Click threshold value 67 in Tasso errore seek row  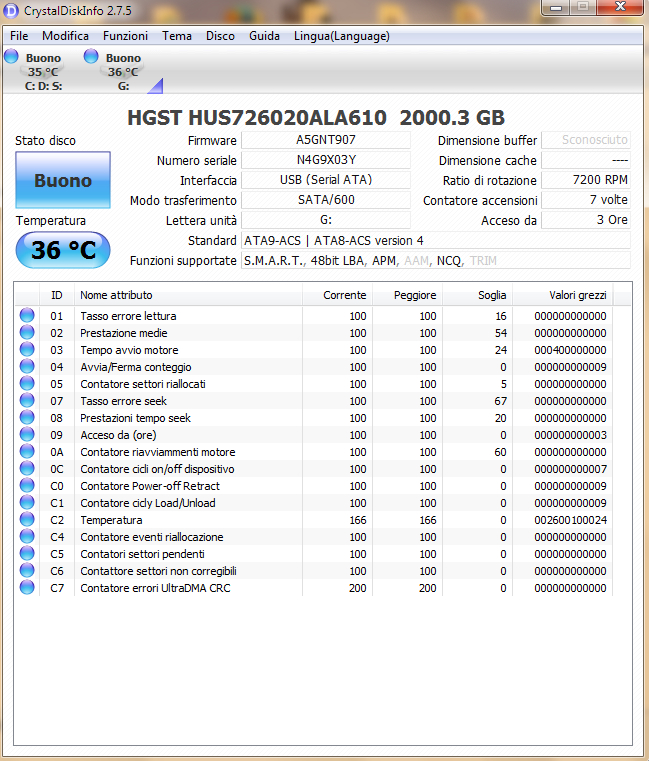[x=500, y=401]
